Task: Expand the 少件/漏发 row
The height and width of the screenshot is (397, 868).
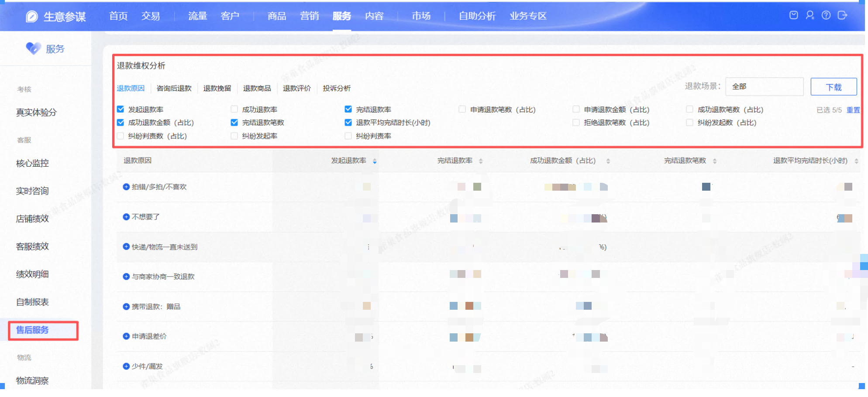Action: pos(126,366)
